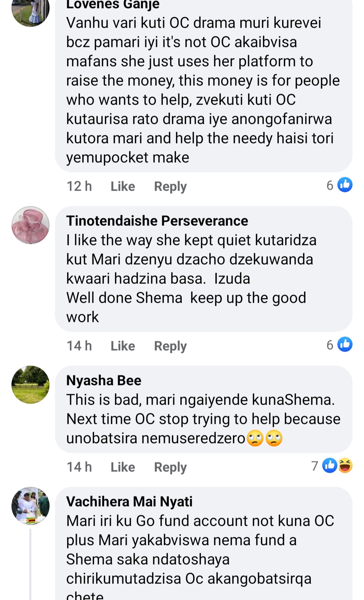The width and height of the screenshot is (364, 600).
Task: Reply to Nyasha Bee's comment
Action: 170,467
